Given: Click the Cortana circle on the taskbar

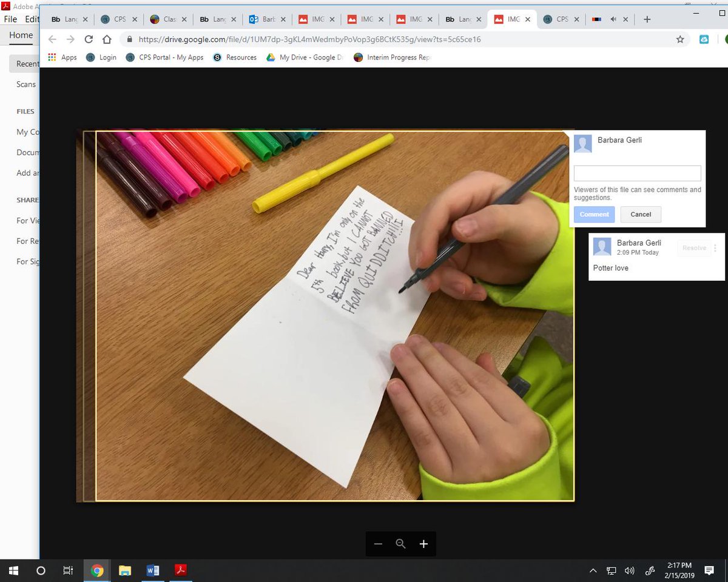Looking at the screenshot, I should pyautogui.click(x=41, y=570).
